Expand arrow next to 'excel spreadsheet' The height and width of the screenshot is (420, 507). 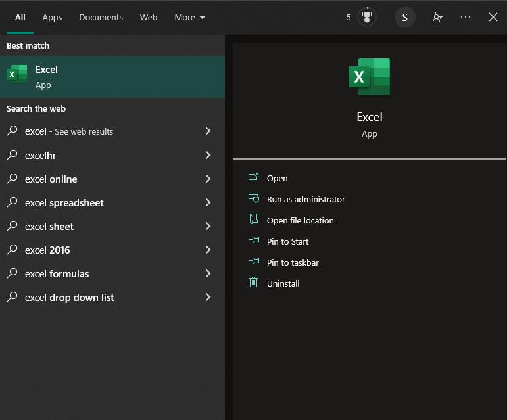(208, 202)
